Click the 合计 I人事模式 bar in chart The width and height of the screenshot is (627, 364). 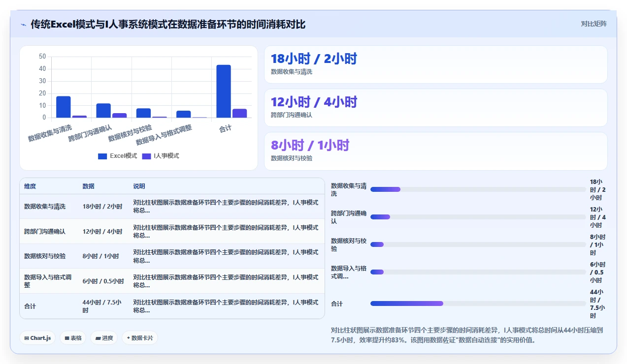[x=239, y=114]
